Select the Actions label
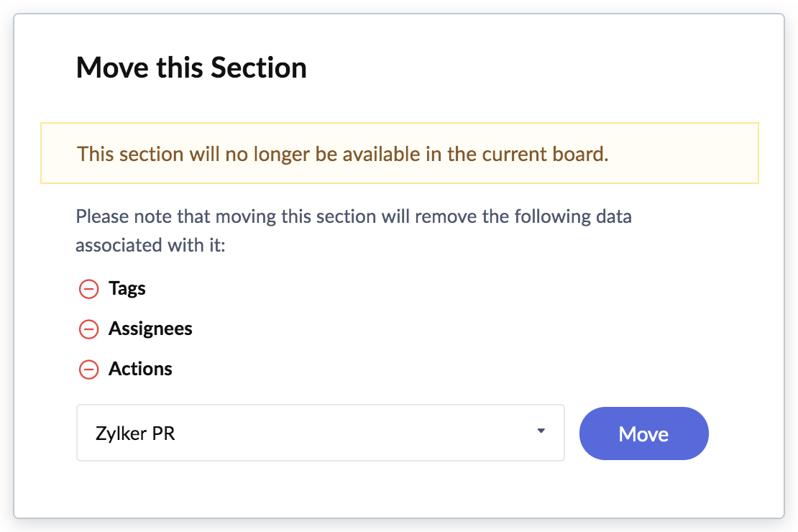 [140, 370]
